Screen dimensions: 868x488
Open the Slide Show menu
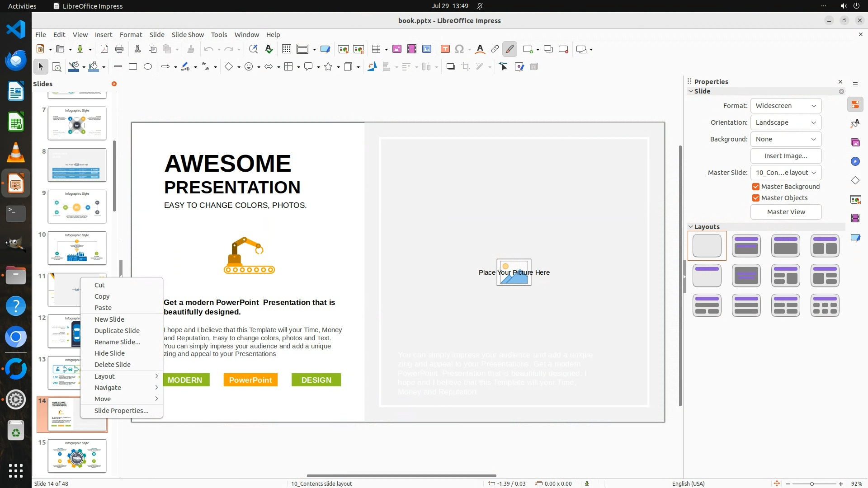click(x=188, y=35)
